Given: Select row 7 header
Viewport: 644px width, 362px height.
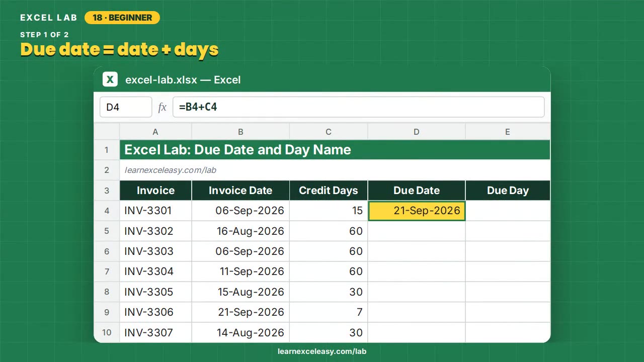Looking at the screenshot, I should point(107,271).
